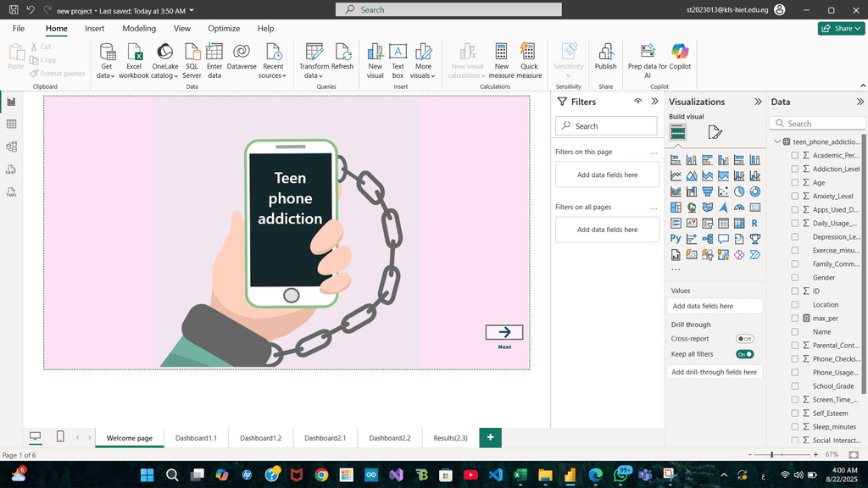Click the Quick measure icon
Viewport: 868px width, 488px height.
529,53
